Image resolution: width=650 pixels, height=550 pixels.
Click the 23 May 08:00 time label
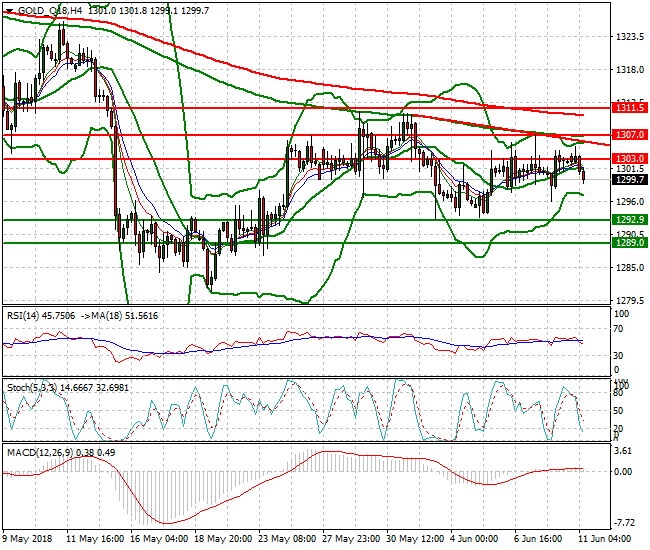[x=287, y=539]
